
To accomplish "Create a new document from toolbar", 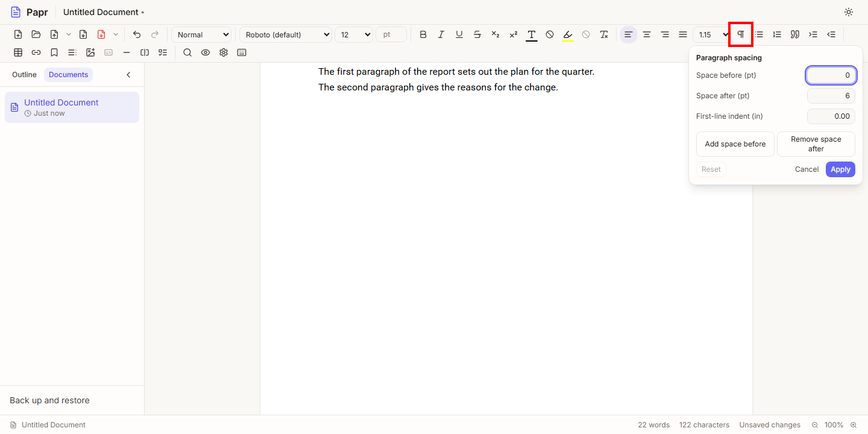I will pos(18,34).
